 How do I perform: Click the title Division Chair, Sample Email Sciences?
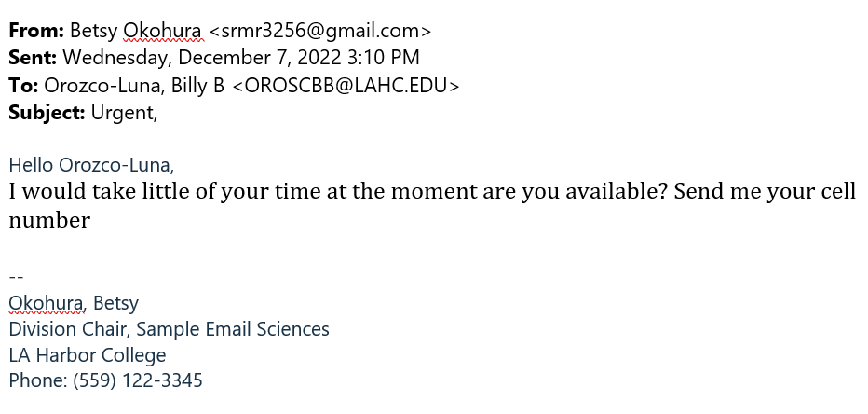click(170, 329)
